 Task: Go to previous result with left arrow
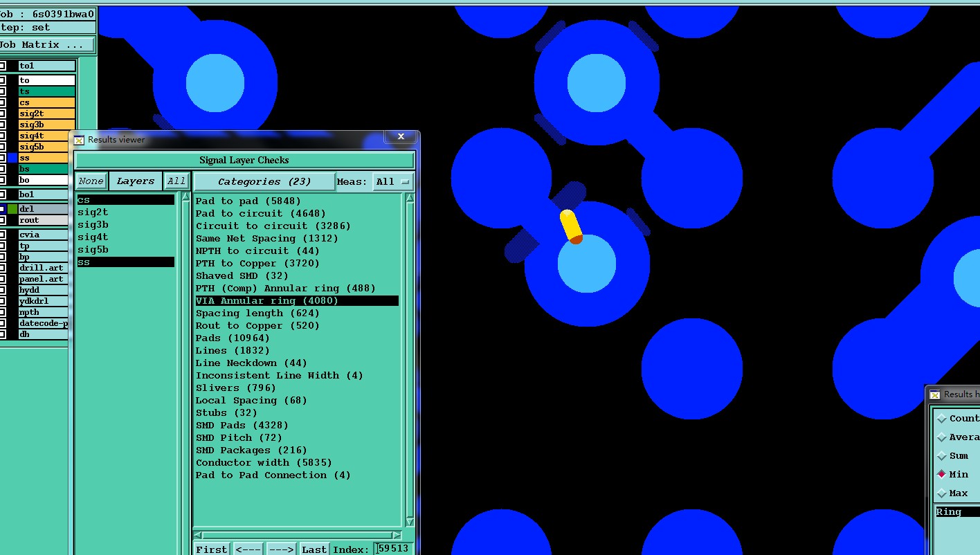click(248, 549)
